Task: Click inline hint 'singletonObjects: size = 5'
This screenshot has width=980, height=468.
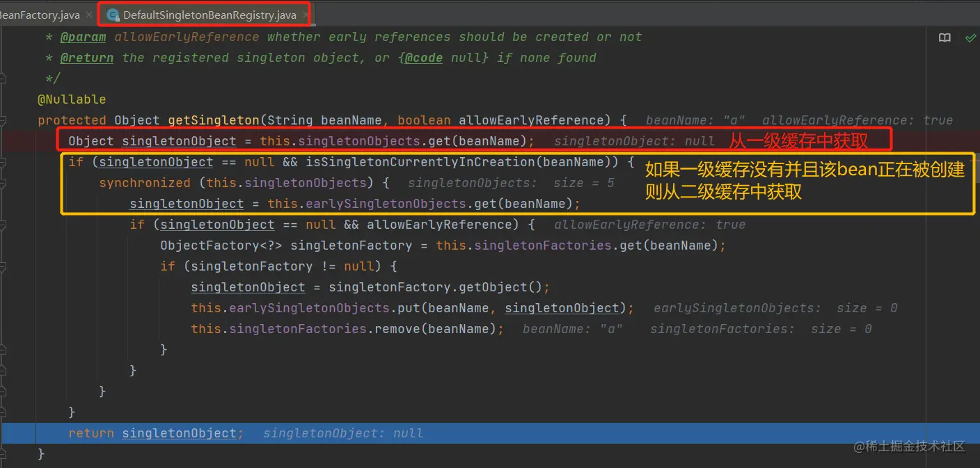Action: click(511, 183)
